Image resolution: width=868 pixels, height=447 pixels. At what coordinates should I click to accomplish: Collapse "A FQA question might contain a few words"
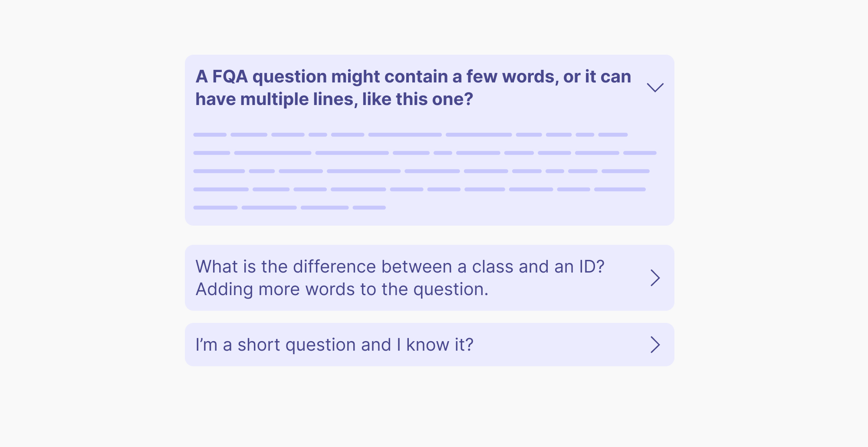tap(412, 77)
